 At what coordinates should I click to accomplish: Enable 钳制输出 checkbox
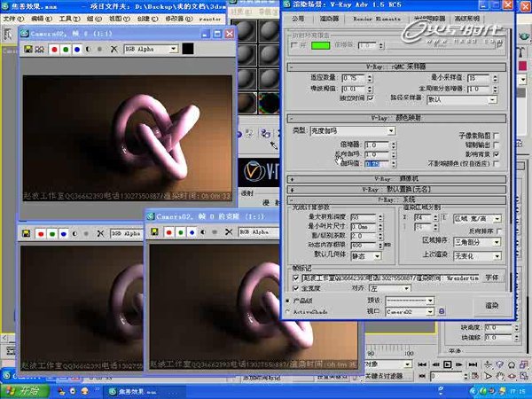pyautogui.click(x=496, y=145)
